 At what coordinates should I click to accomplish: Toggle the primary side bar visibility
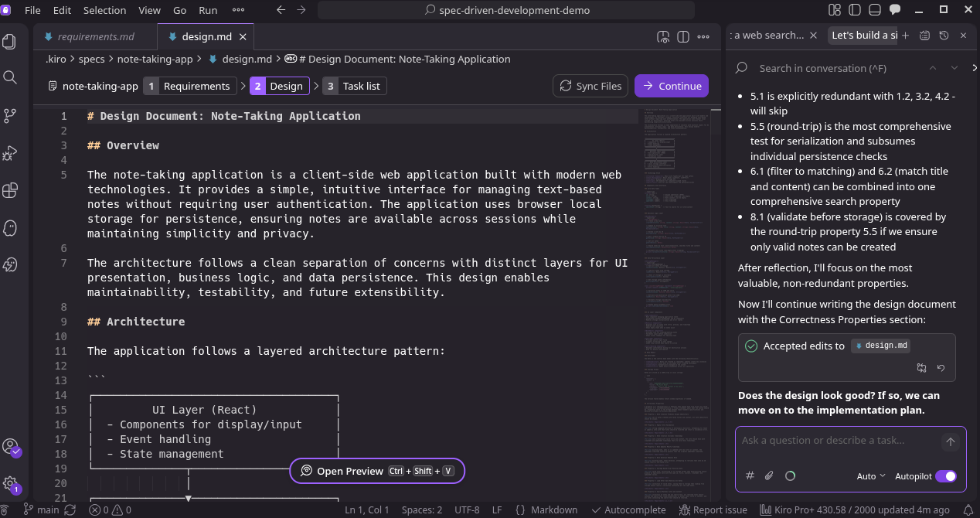pyautogui.click(x=854, y=9)
